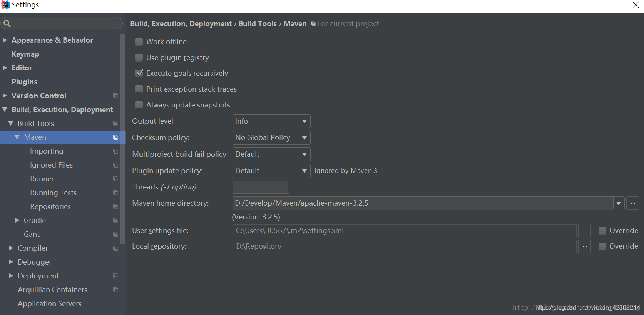Click the project-level icon beside Runner
This screenshot has height=315, width=644.
pos(115,179)
